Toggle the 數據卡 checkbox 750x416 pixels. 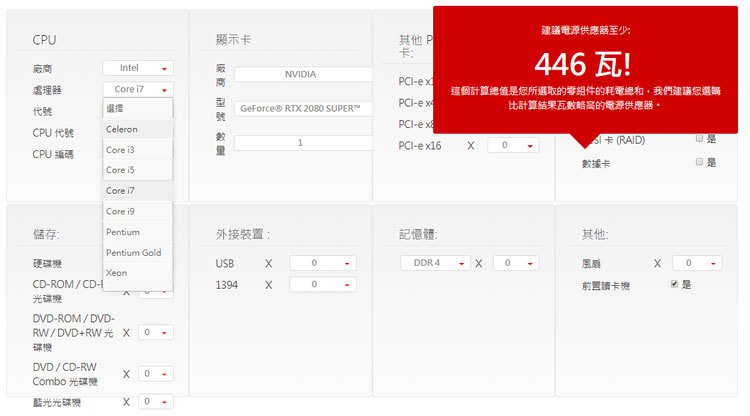click(x=699, y=162)
